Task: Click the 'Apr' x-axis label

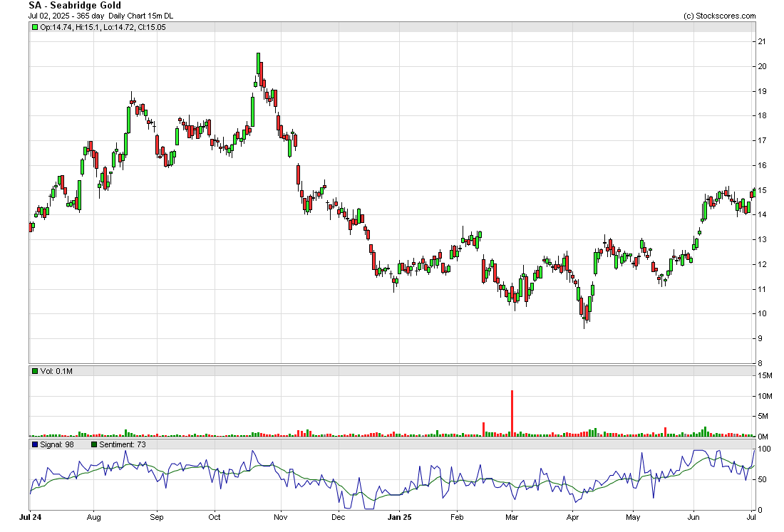Action: click(572, 517)
